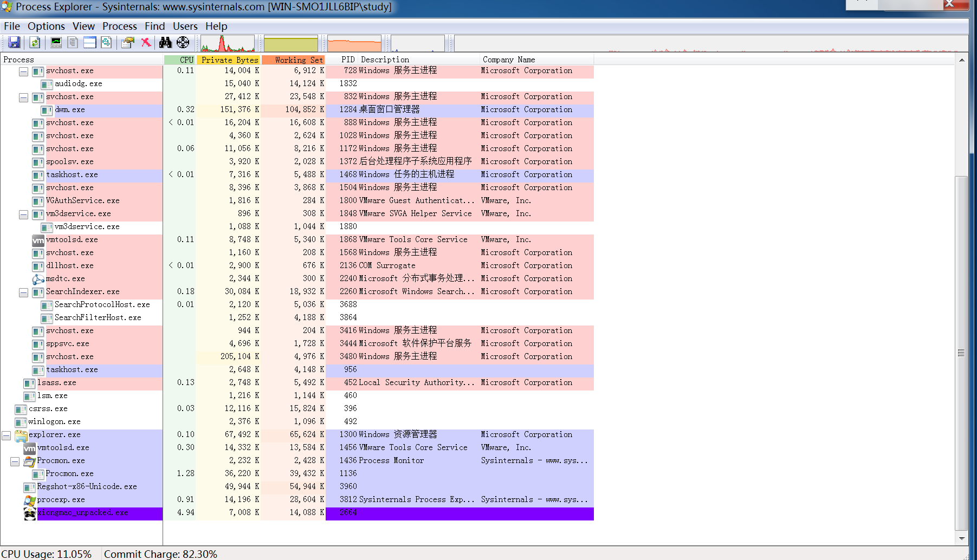Select the audiodg.exe process

(x=78, y=83)
